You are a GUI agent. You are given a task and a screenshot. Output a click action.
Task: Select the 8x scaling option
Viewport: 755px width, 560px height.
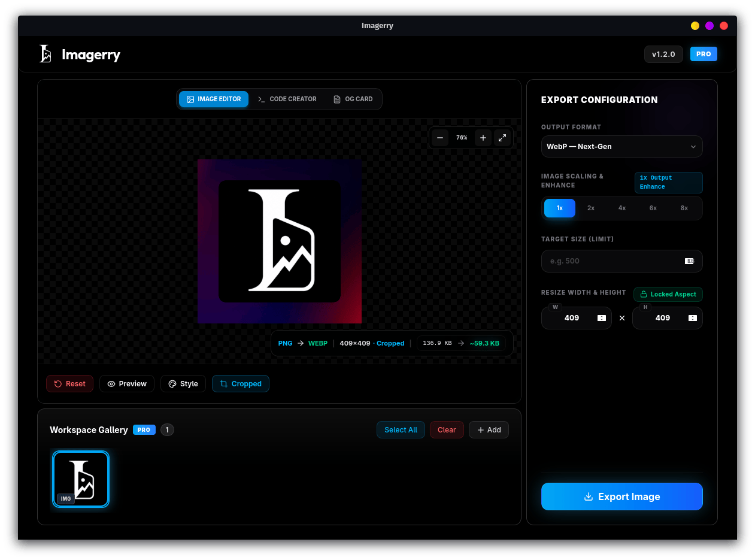[684, 208]
